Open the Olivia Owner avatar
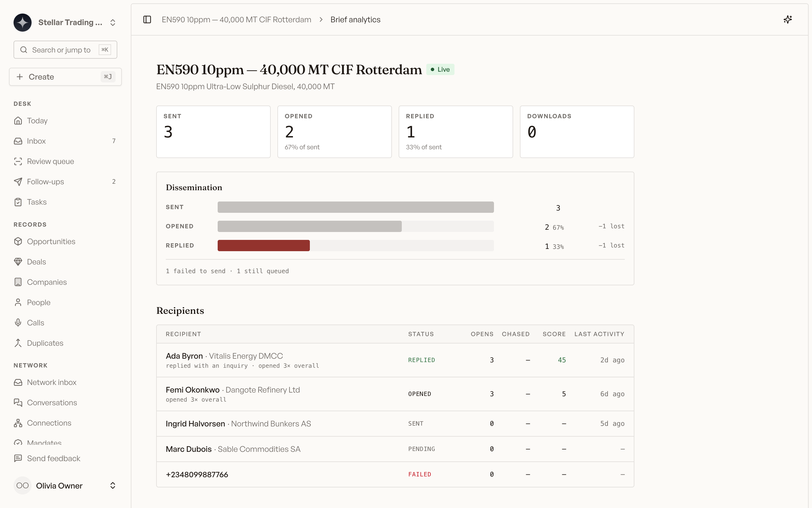Image resolution: width=812 pixels, height=508 pixels. tap(23, 485)
